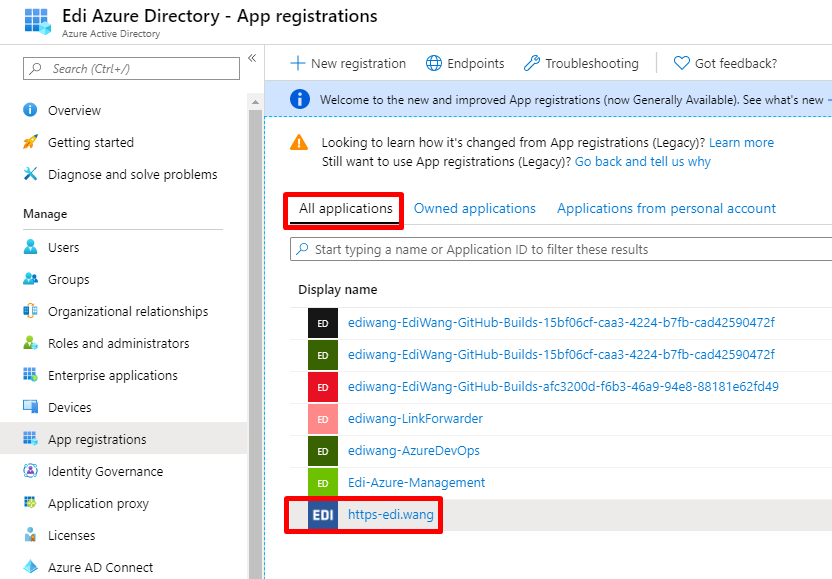
Task: Click the Troubleshooting wrench icon
Action: [x=532, y=63]
